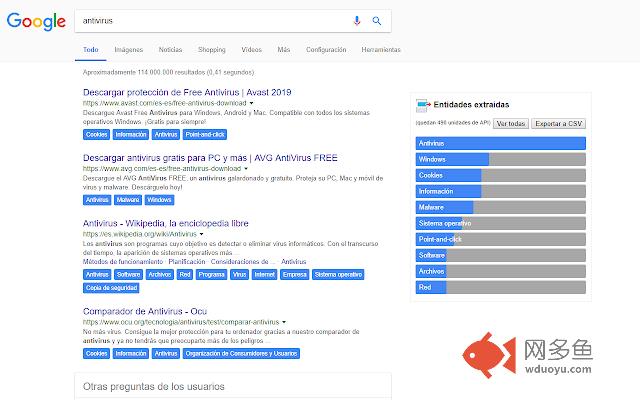
Task: Expand the Wikipedia result URL dropdown arrow
Action: [x=201, y=234]
